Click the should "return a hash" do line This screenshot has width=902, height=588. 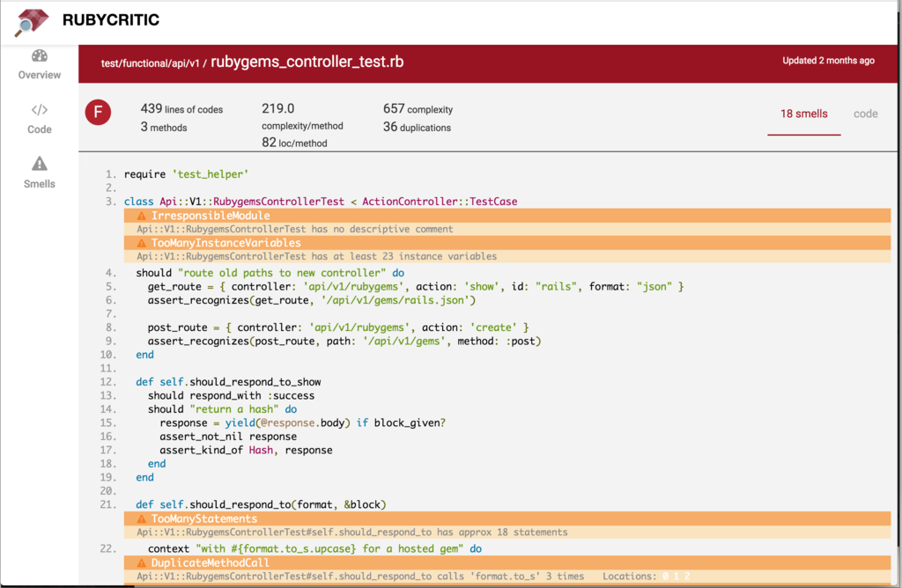pyautogui.click(x=223, y=409)
